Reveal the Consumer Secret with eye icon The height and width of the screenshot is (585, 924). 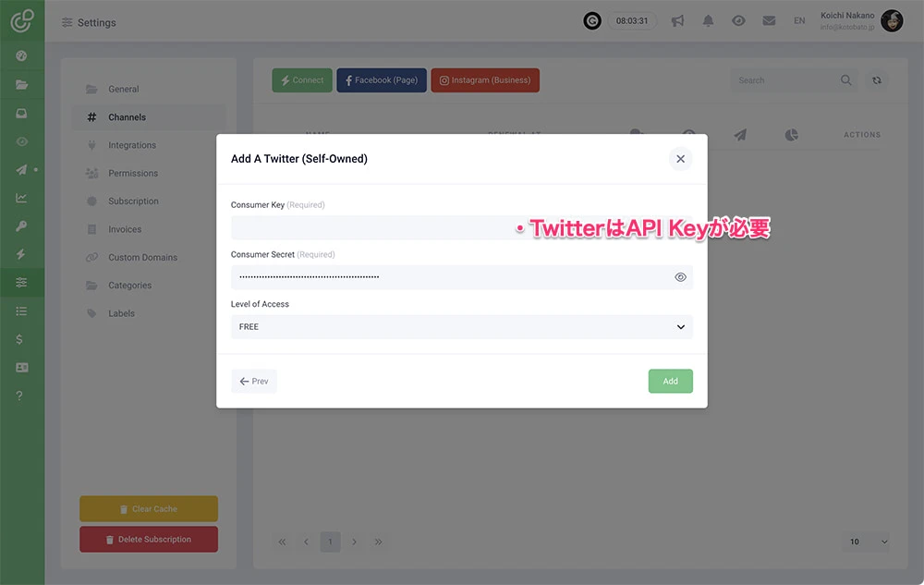[x=681, y=277]
